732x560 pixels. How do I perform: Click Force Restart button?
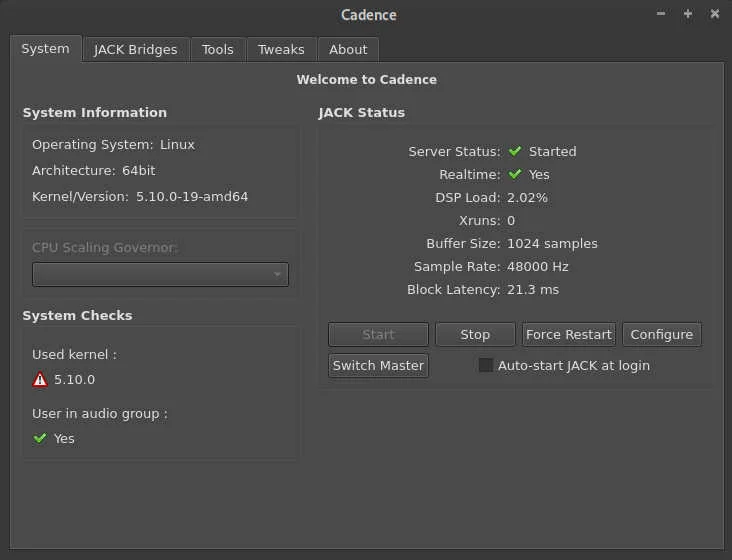569,334
